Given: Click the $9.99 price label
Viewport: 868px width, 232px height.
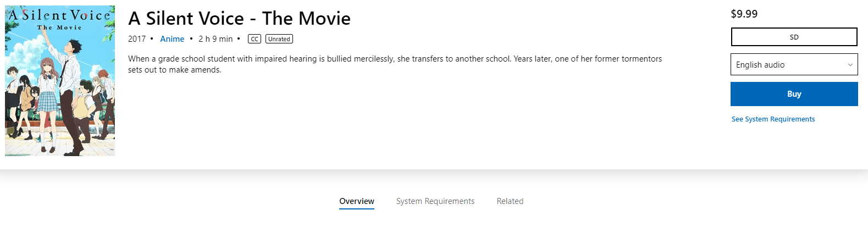Looking at the screenshot, I should tap(744, 14).
